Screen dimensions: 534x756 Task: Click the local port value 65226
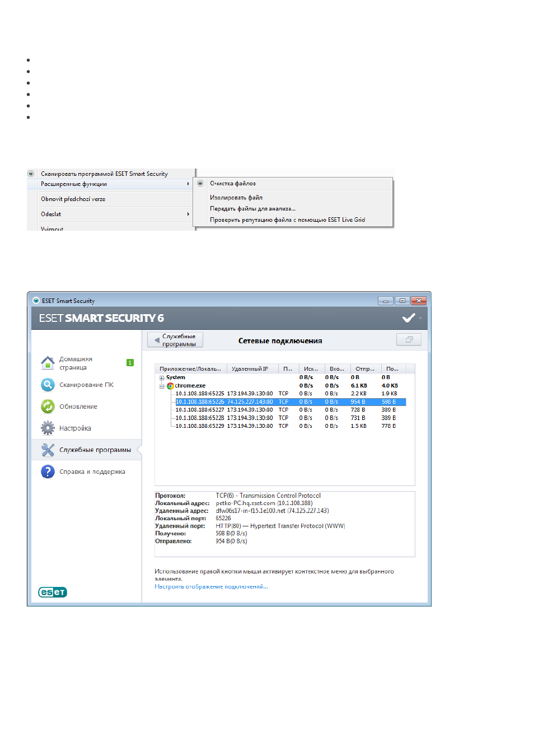223,518
